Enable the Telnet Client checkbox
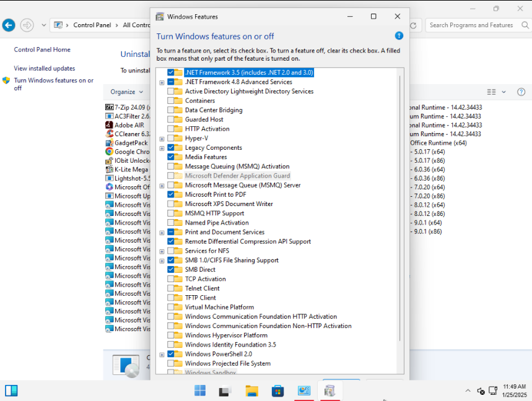The height and width of the screenshot is (401, 532). click(x=171, y=288)
